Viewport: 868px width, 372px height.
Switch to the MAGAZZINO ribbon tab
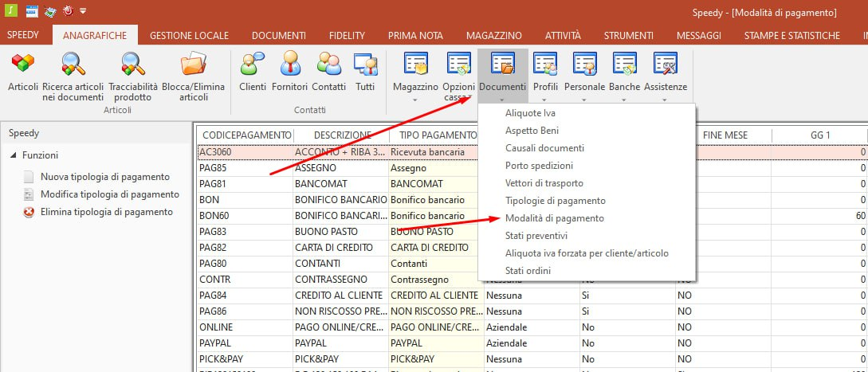tap(494, 35)
